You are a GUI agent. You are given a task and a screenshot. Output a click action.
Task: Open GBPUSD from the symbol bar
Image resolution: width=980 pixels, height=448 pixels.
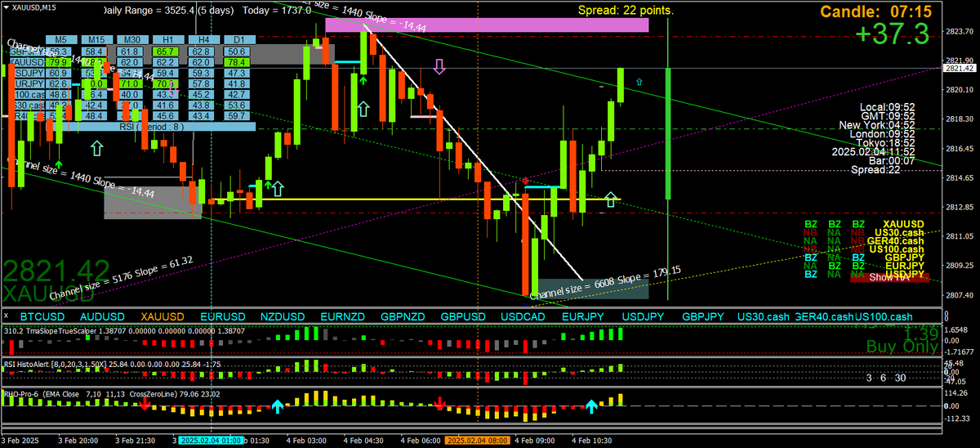tap(463, 316)
